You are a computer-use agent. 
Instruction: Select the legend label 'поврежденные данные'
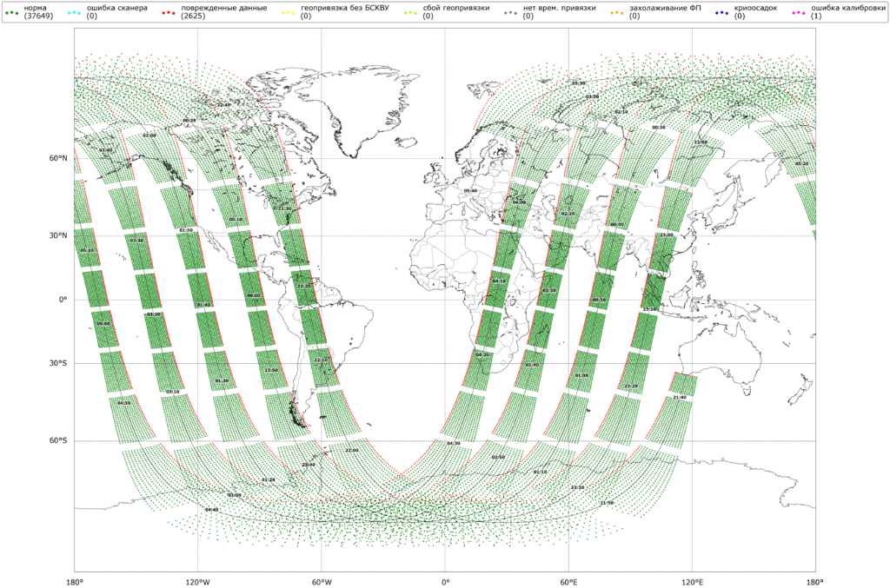[x=223, y=8]
